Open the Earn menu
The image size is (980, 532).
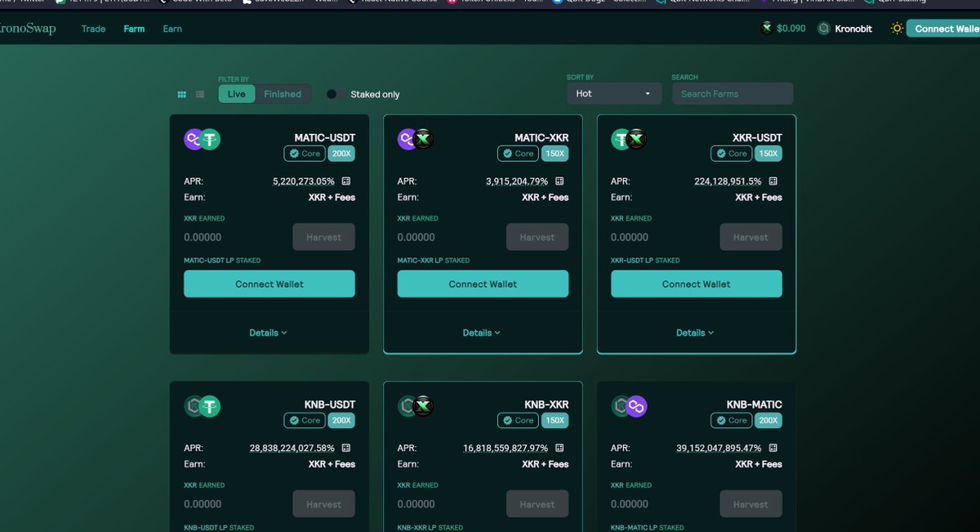172,29
